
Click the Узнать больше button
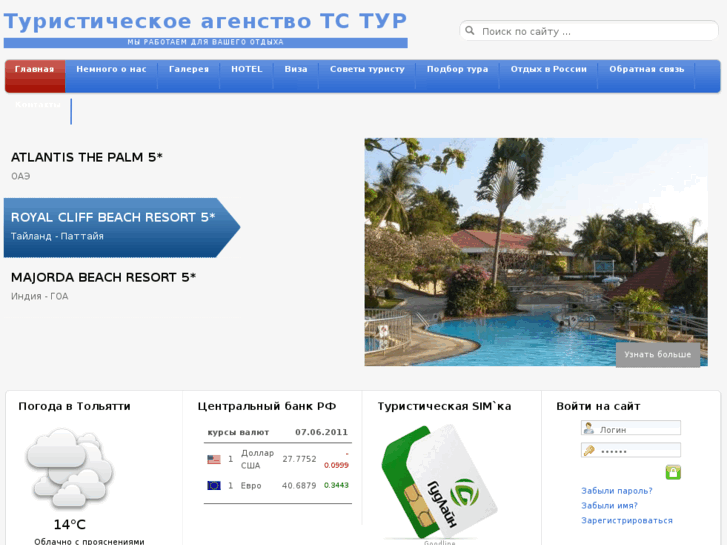point(657,355)
